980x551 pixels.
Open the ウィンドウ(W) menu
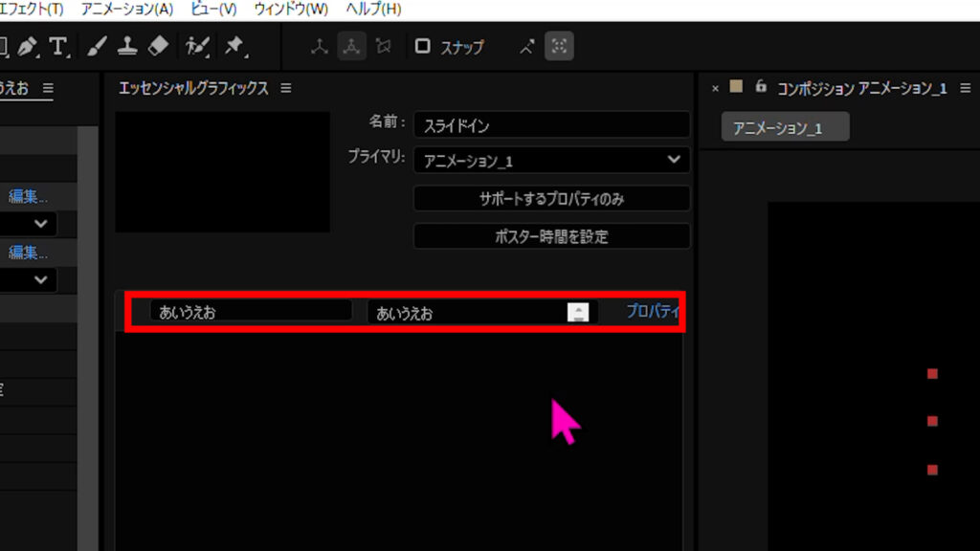coord(291,9)
